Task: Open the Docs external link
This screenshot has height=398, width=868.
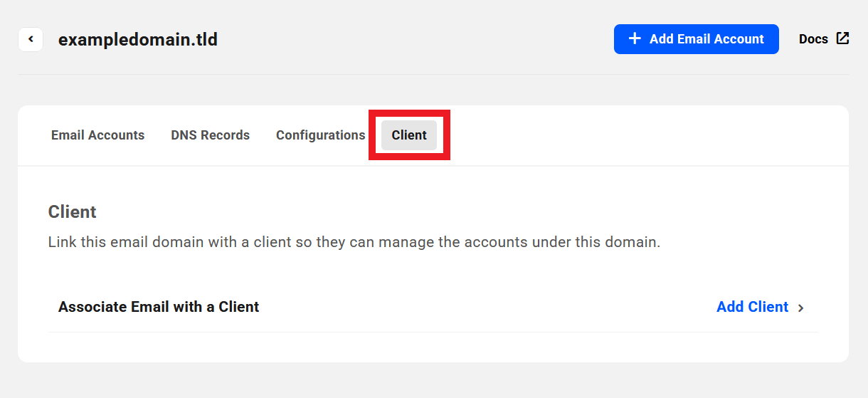Action: click(823, 39)
